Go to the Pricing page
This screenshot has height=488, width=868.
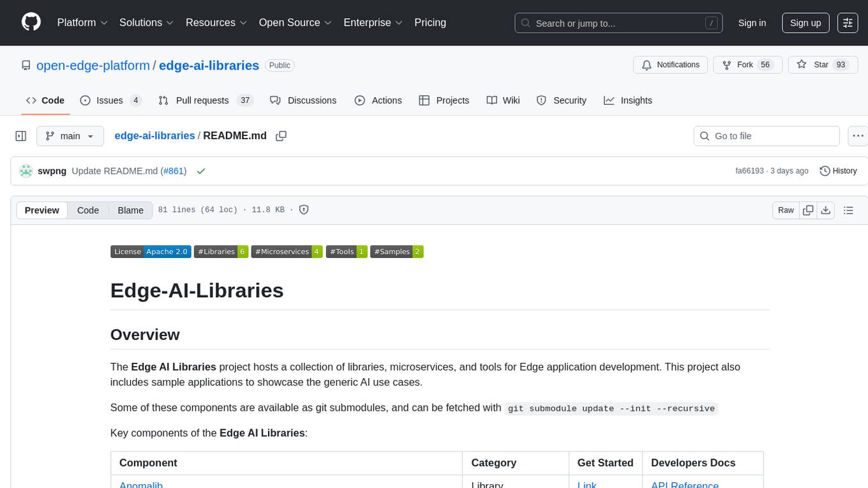430,22
